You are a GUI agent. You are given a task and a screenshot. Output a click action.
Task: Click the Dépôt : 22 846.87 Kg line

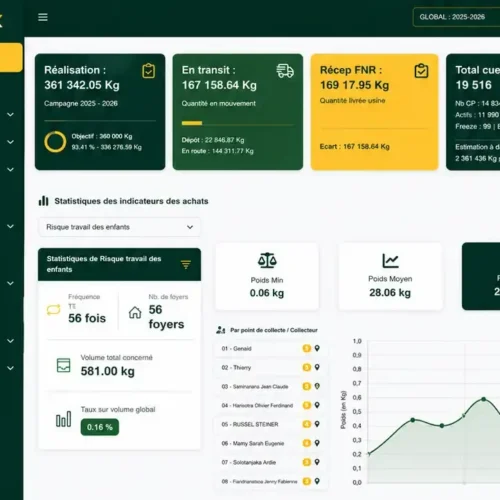[x=213, y=140]
